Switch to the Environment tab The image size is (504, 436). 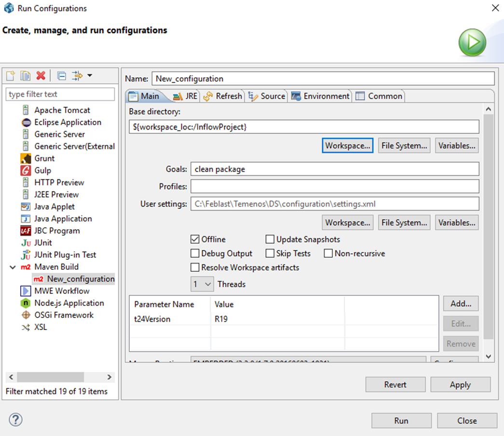tap(320, 96)
